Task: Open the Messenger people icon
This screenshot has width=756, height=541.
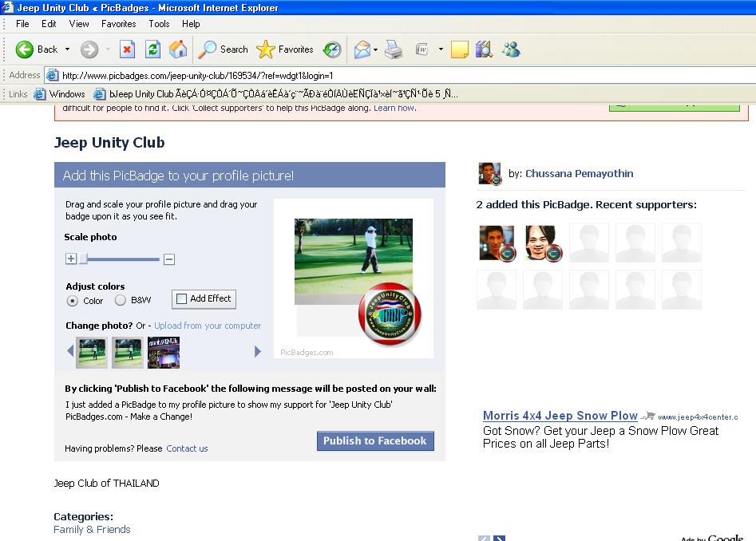Action: (x=511, y=49)
